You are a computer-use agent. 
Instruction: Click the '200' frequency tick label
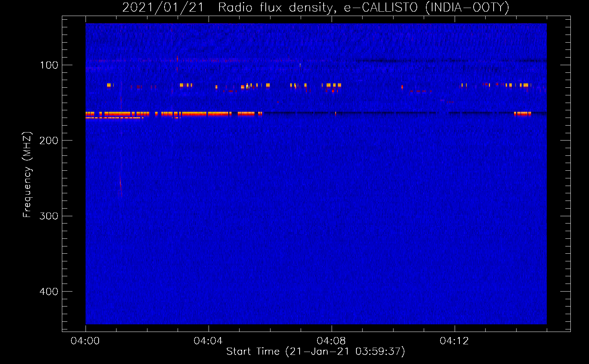tap(49, 141)
